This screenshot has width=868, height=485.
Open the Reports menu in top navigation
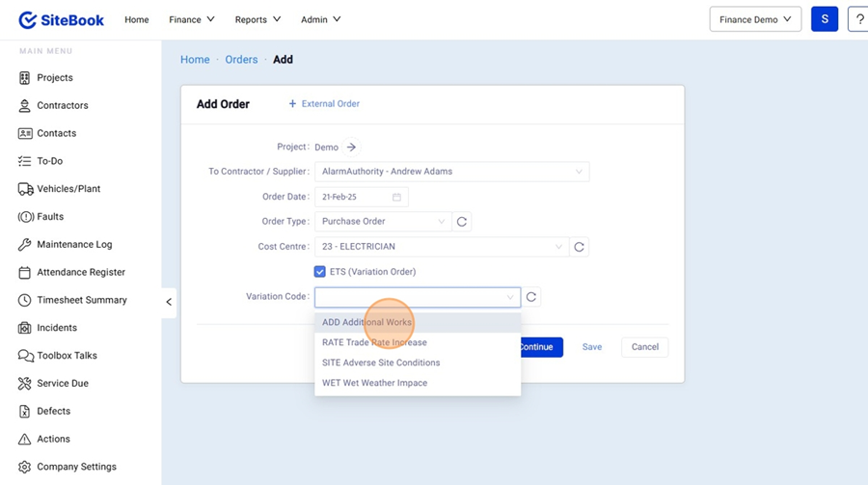pyautogui.click(x=258, y=19)
